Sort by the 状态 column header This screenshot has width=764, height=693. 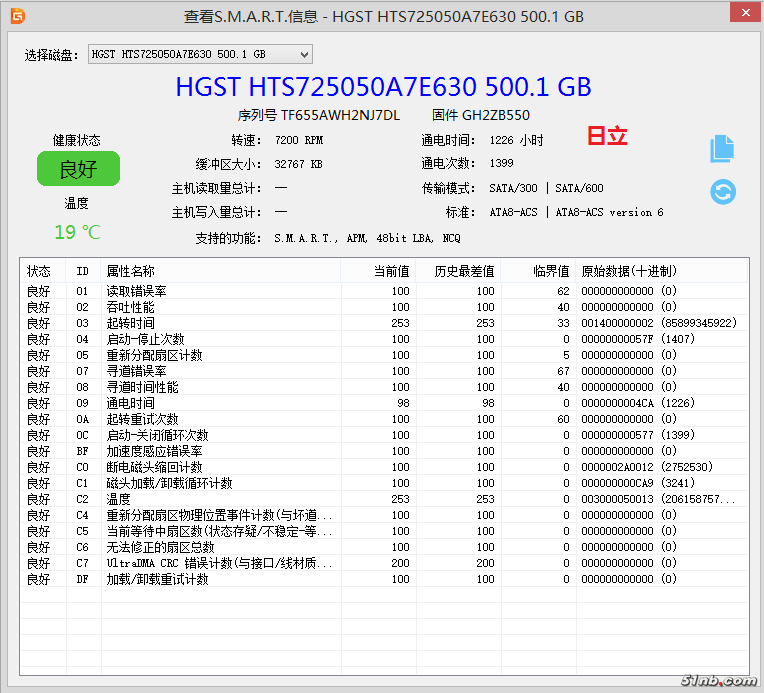39,271
